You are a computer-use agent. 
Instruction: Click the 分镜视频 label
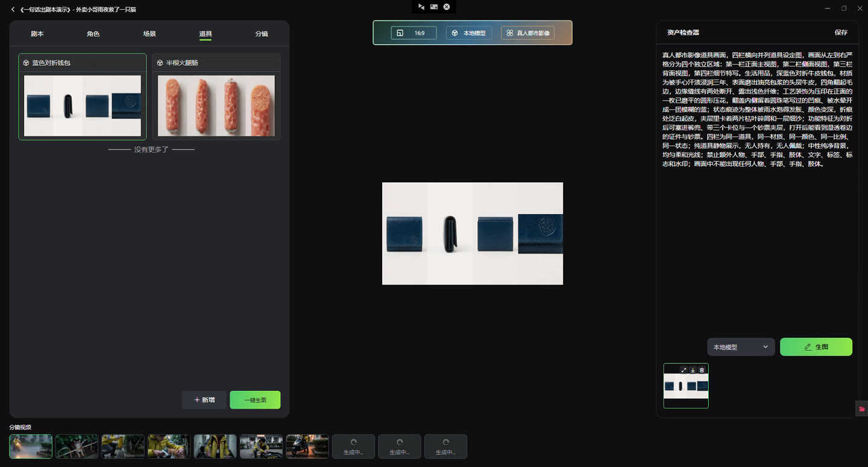(x=20, y=427)
